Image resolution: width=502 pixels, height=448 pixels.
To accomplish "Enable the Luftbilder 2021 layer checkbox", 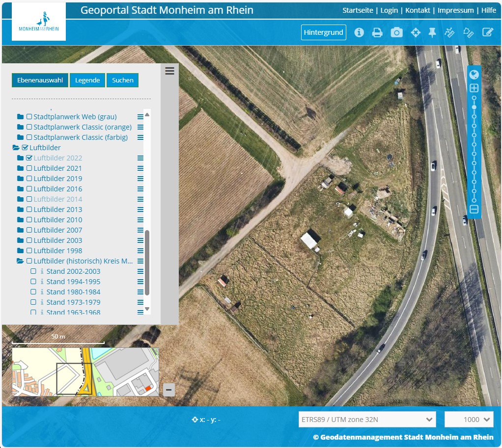I will [29, 168].
